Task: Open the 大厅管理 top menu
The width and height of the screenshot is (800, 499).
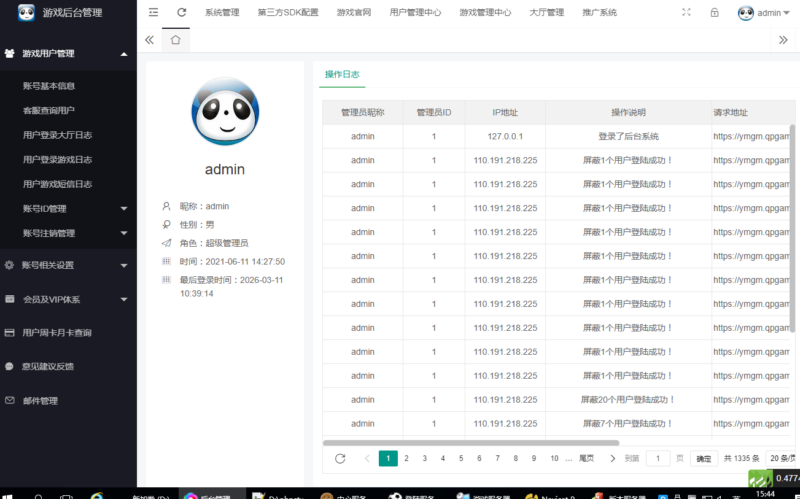Action: [x=546, y=12]
